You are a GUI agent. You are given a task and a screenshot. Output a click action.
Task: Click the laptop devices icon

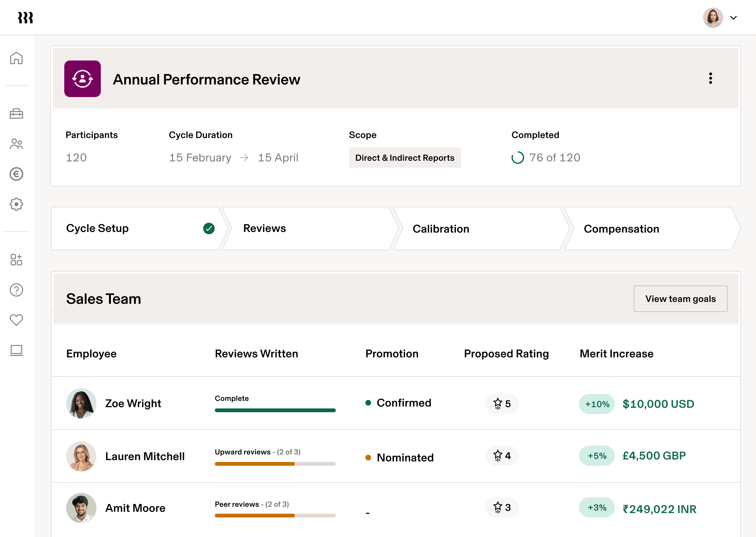click(16, 350)
